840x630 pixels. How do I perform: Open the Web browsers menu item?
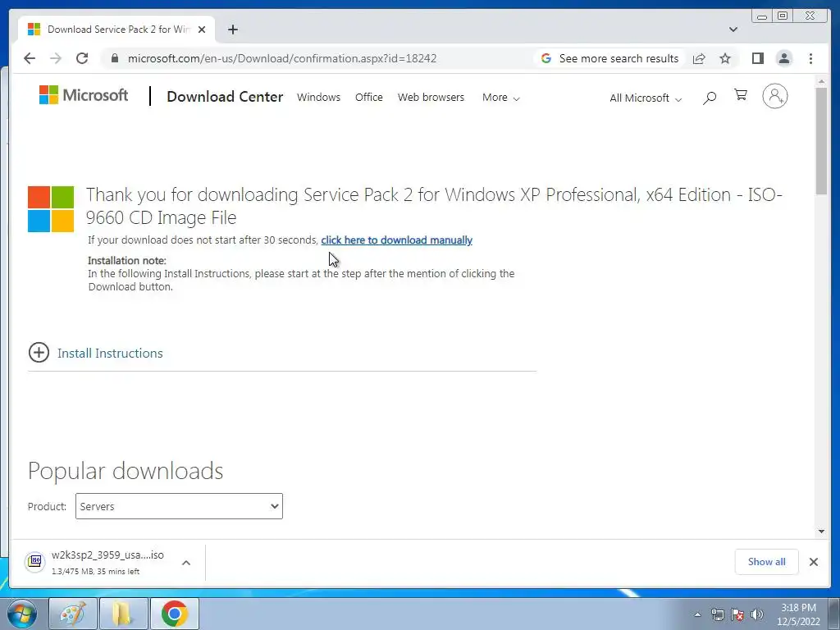click(x=431, y=98)
